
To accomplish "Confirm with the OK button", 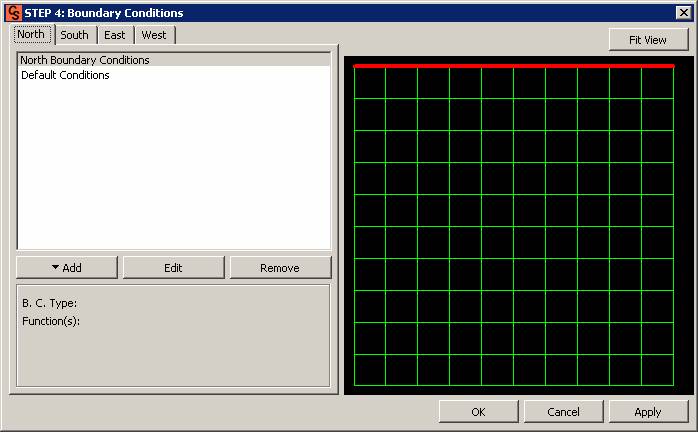I will 479,412.
